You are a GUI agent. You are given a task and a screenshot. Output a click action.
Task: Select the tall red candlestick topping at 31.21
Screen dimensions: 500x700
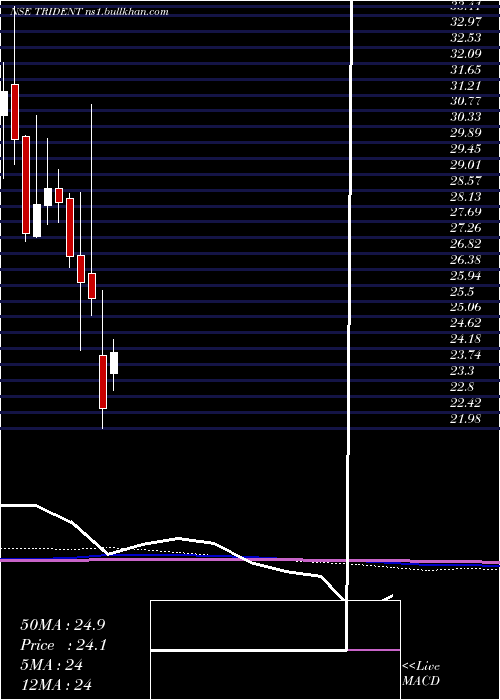tap(15, 112)
